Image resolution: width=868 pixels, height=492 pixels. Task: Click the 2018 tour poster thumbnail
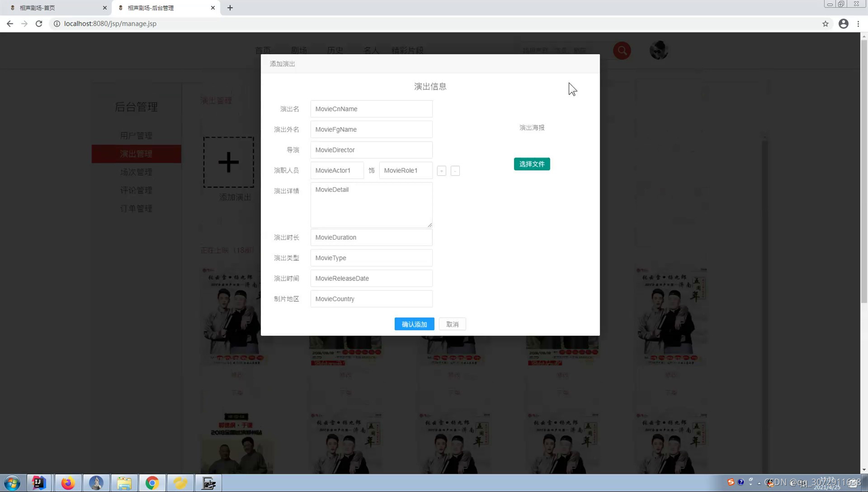coord(237,443)
